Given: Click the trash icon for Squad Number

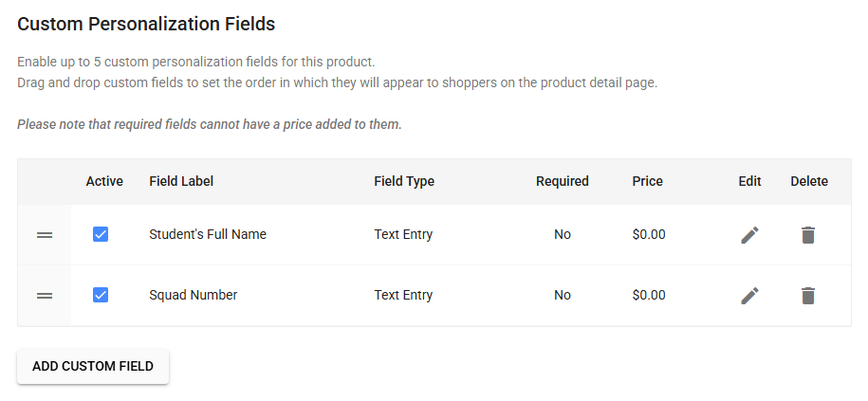Looking at the screenshot, I should point(807,296).
